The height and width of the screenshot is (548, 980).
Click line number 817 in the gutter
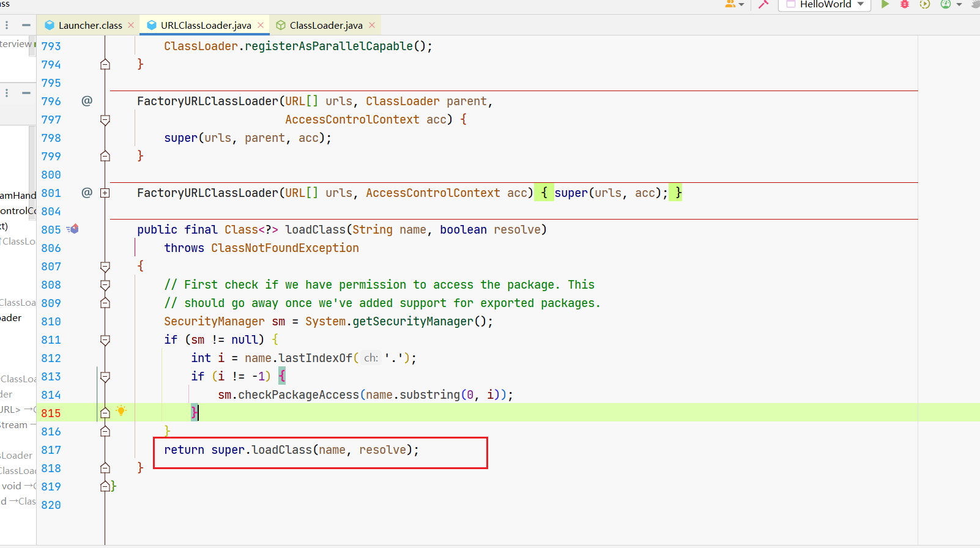coord(51,450)
